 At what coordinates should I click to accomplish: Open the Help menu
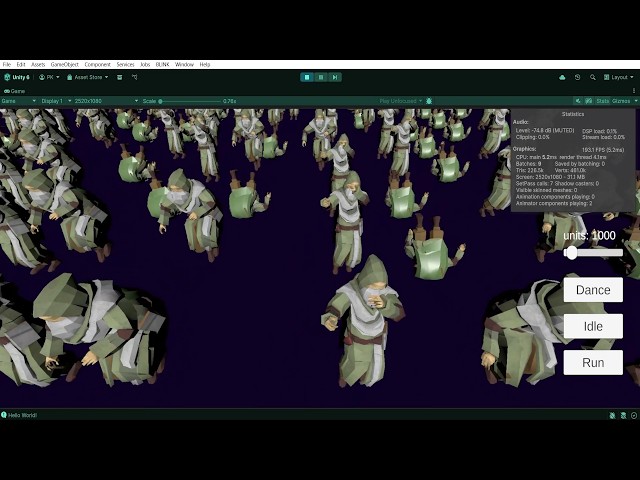pos(204,64)
